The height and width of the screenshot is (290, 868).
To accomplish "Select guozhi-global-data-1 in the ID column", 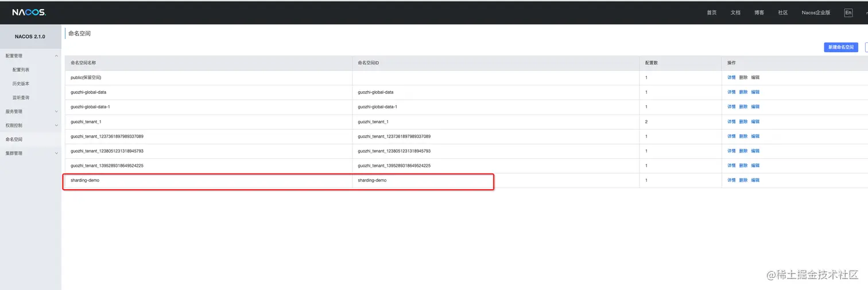I will click(x=377, y=107).
